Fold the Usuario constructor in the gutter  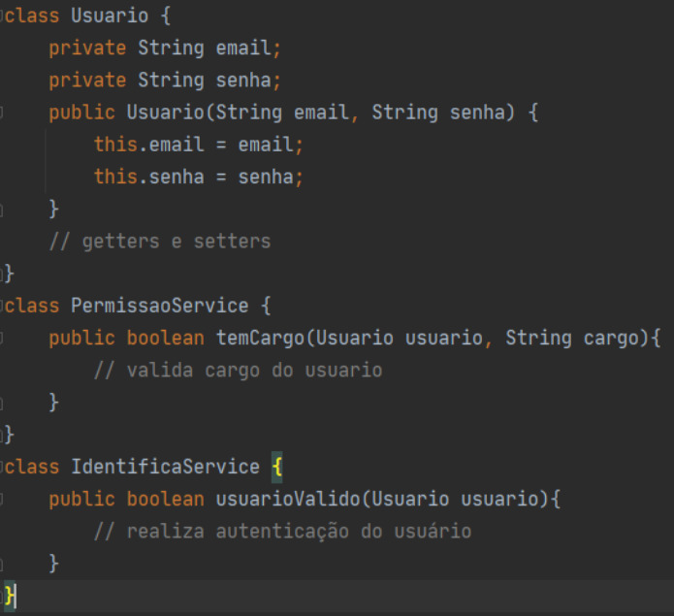point(3,113)
